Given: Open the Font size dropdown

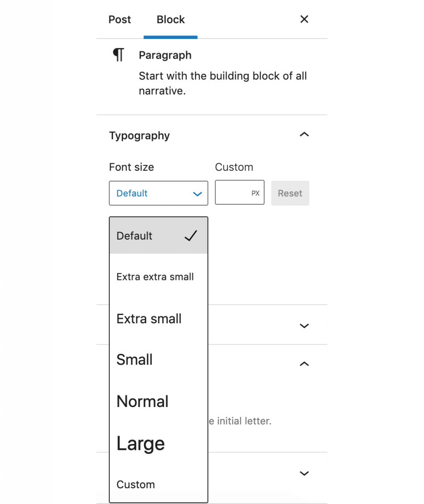Looking at the screenshot, I should (158, 193).
